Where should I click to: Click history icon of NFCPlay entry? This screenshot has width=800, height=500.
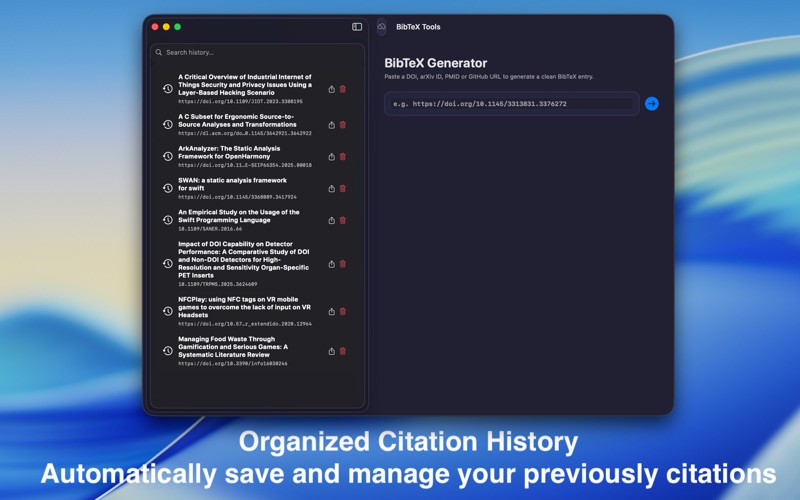[167, 311]
